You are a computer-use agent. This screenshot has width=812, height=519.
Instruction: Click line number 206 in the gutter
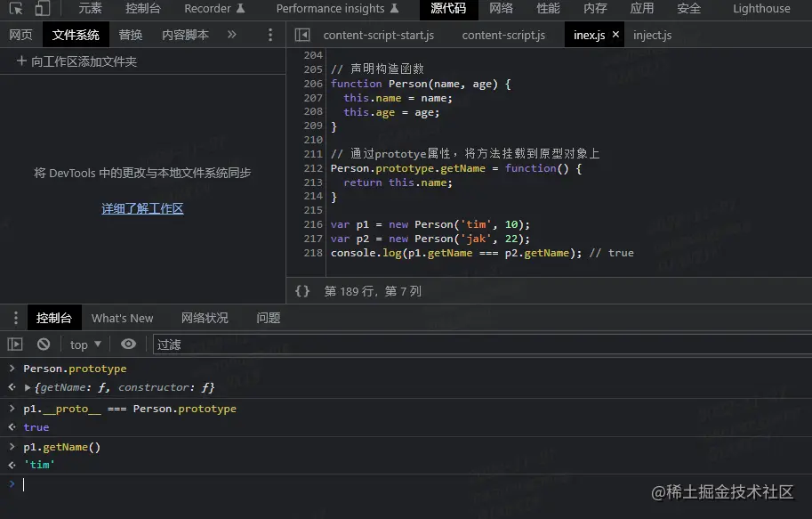point(313,84)
